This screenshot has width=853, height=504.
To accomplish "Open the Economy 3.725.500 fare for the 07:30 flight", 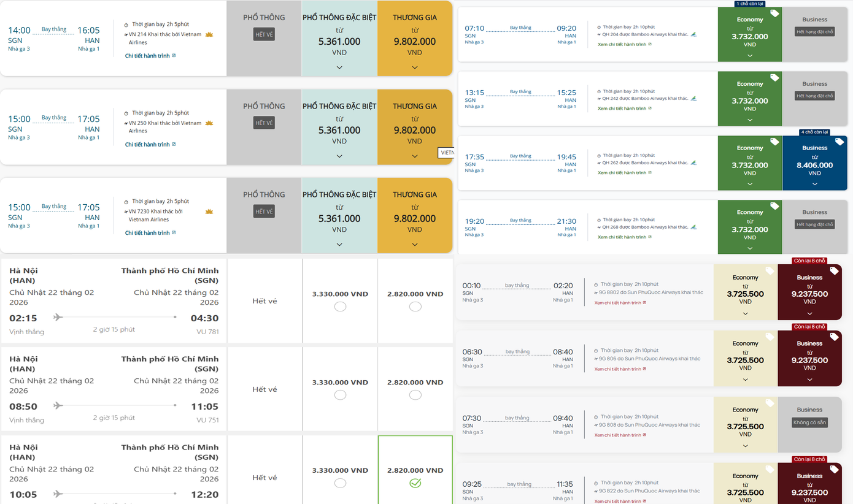I will 745,427.
